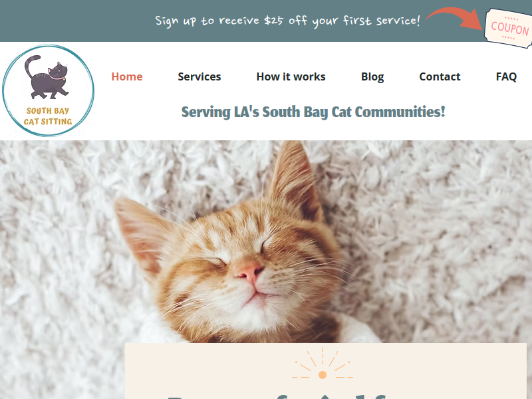Click the white shag rug background
This screenshot has width=532, height=399.
click(x=441, y=237)
